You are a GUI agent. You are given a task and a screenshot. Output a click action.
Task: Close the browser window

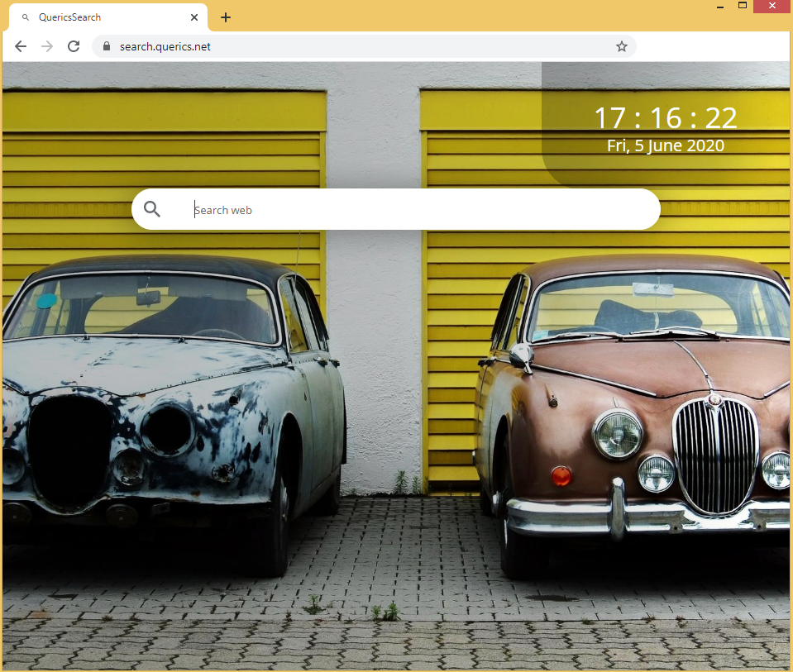click(x=772, y=6)
